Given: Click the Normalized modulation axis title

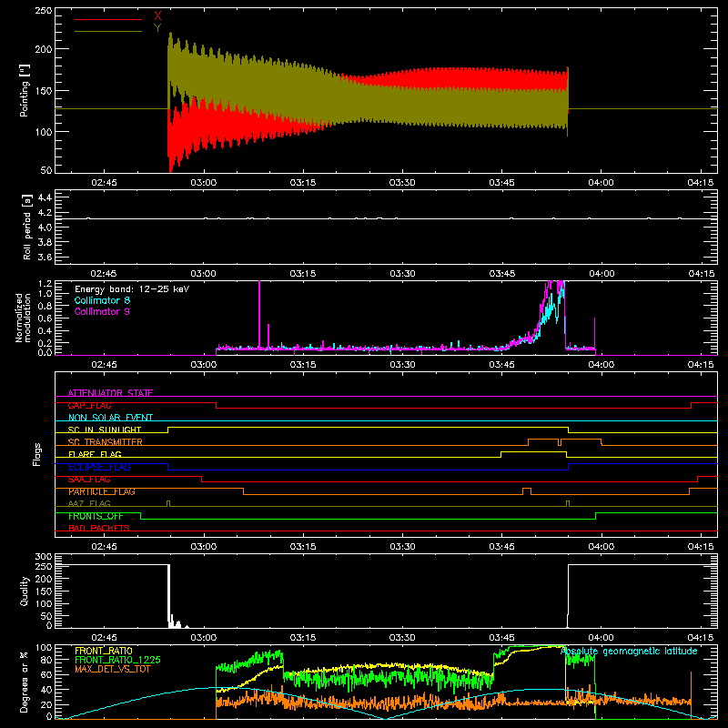Looking at the screenshot, I should pos(23,318).
